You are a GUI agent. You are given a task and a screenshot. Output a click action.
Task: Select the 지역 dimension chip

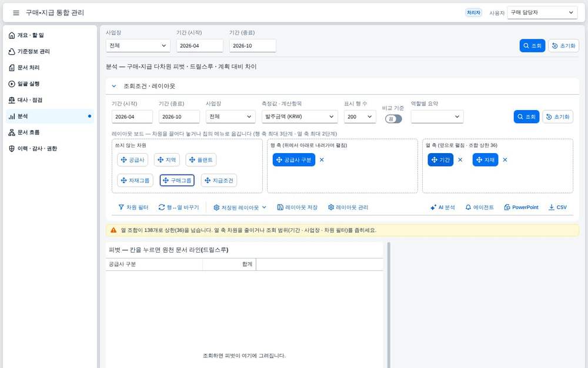click(x=166, y=160)
